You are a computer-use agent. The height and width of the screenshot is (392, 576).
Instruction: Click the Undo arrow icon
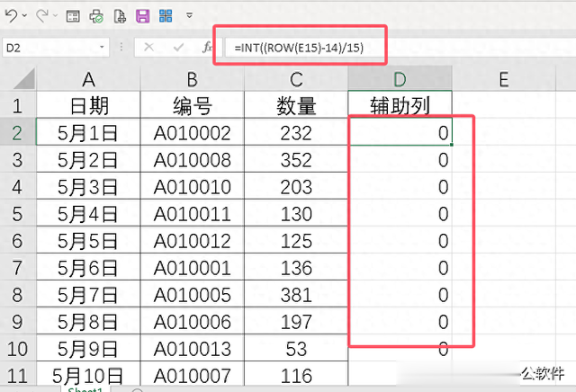tap(11, 15)
